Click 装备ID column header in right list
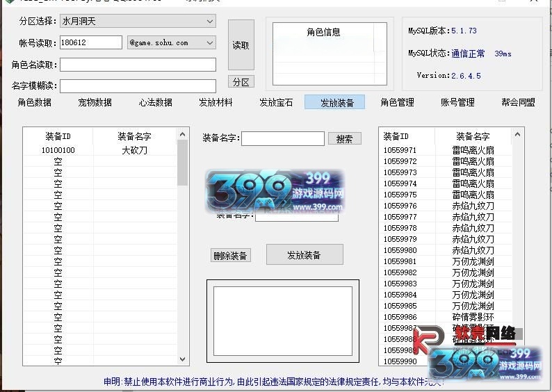Image resolution: width=552 pixels, height=392 pixels. coord(407,136)
